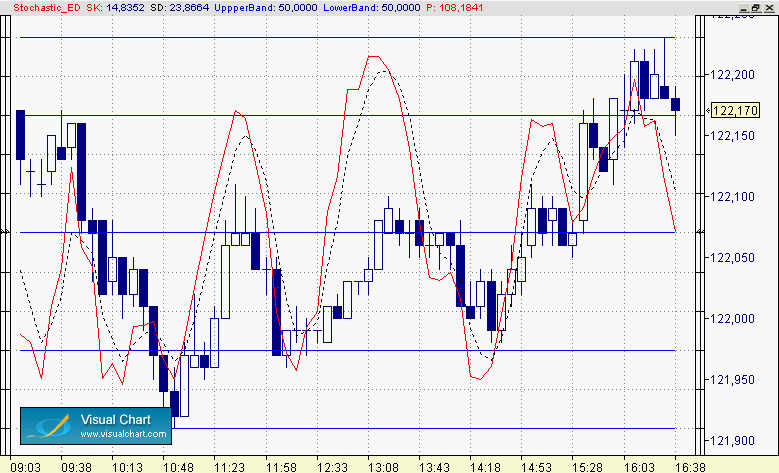This screenshot has width=779, height=473.
Task: Click the 09:03 time axis label
Action: [25, 468]
